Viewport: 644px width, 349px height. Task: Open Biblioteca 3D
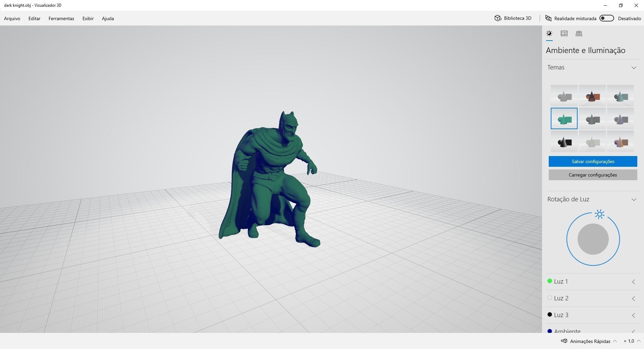coord(513,18)
